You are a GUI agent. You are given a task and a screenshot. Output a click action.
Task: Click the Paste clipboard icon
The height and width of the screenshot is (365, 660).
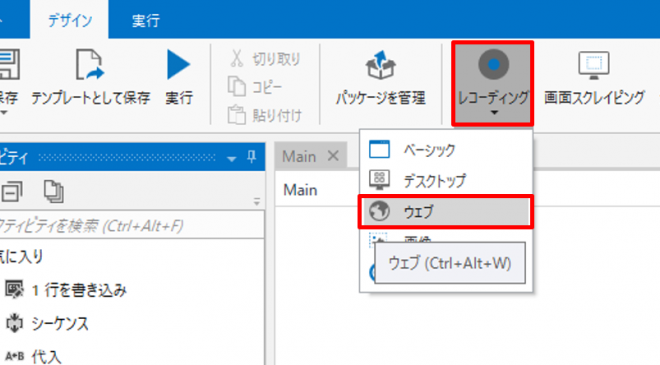coord(237,115)
